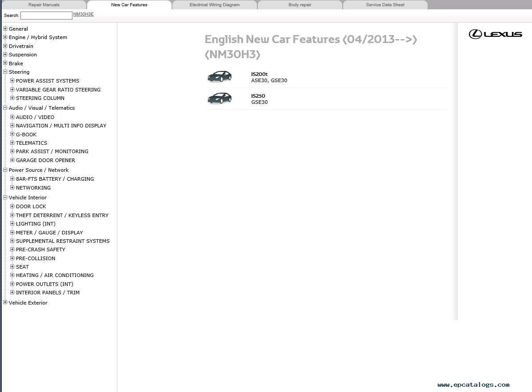This screenshot has height=392, width=532.
Task: Select the Suspension label
Action: (x=23, y=55)
